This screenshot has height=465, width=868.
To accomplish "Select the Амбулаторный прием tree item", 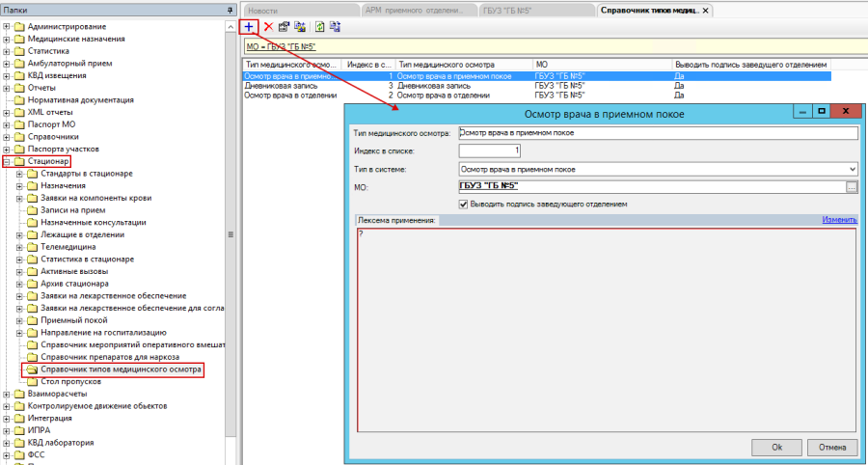I will pos(69,64).
